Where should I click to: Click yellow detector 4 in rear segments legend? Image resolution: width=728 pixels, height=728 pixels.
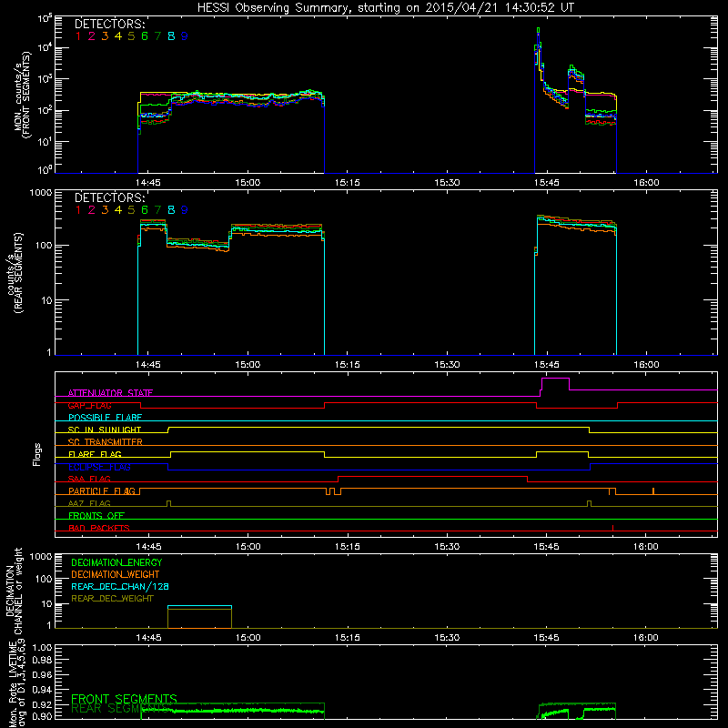(118, 210)
